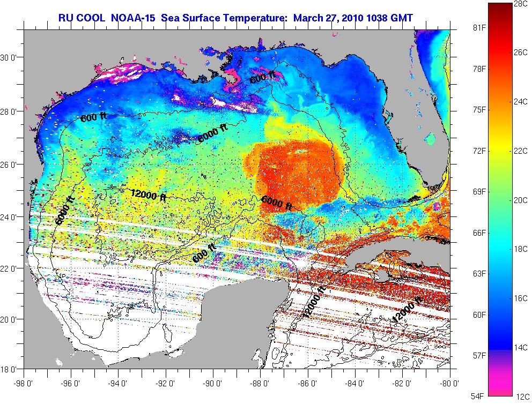Click the 69F Fahrenheit scale label
Image resolution: width=532 pixels, height=404 pixels.
(479, 192)
